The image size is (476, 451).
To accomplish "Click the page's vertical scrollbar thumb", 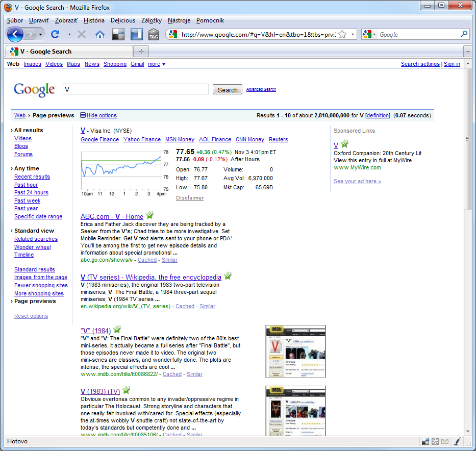I will coord(467,139).
